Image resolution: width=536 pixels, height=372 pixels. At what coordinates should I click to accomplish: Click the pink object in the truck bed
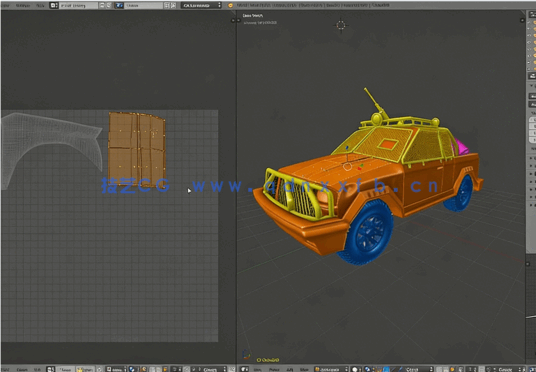pos(461,147)
